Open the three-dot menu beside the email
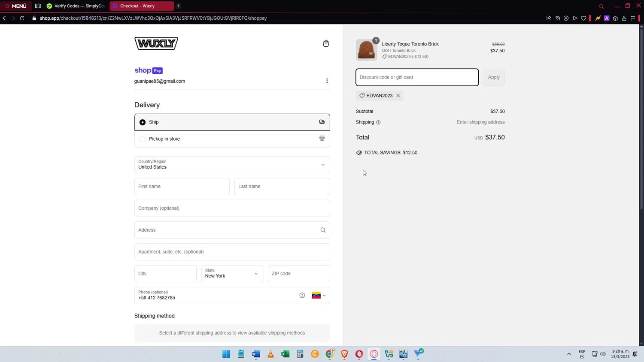Viewport: 644px width, 362px height. (327, 81)
